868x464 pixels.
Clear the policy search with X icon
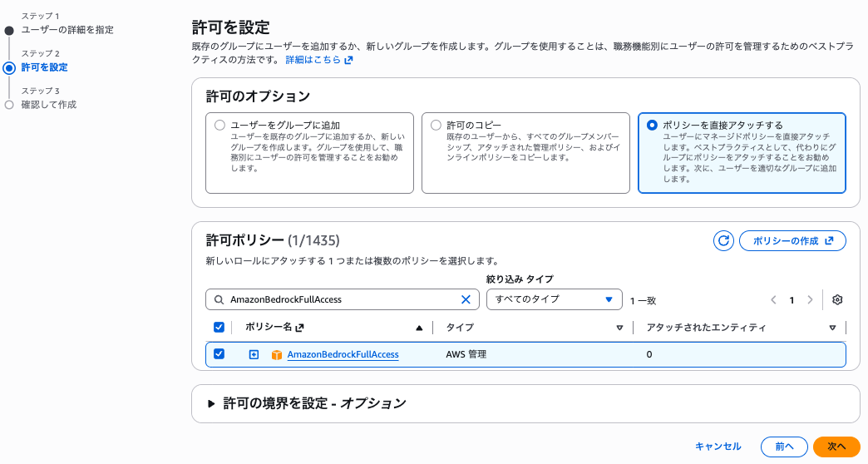pos(466,299)
